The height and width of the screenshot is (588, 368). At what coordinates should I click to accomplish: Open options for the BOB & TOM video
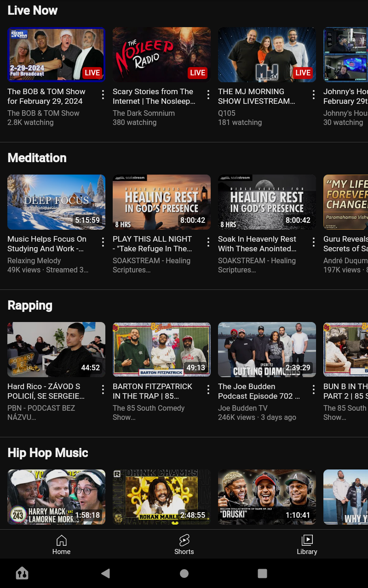102,94
